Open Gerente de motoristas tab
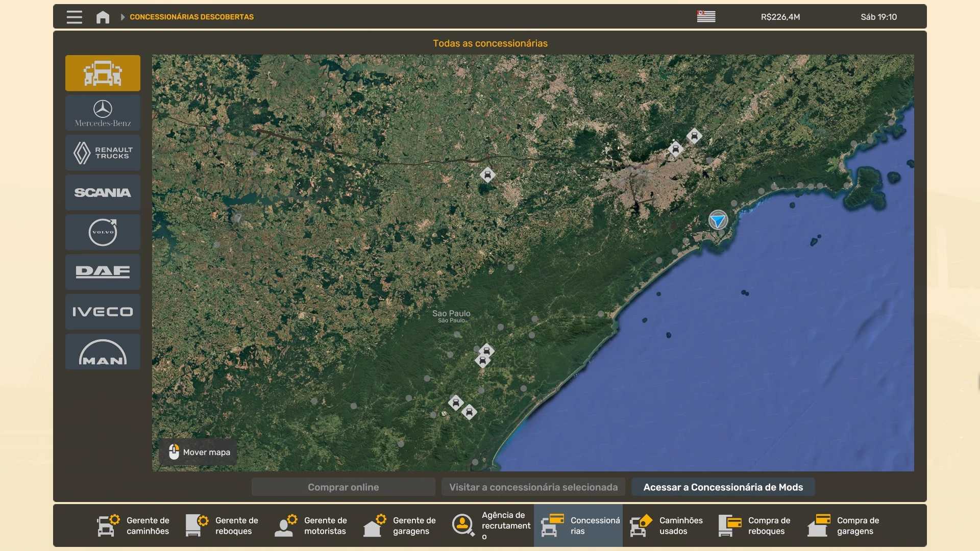This screenshot has width=980, height=551. (312, 525)
